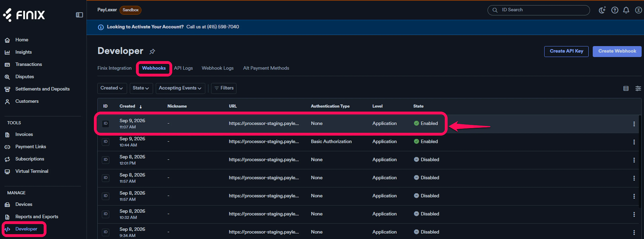Expand the Created filter dropdown

(x=112, y=88)
